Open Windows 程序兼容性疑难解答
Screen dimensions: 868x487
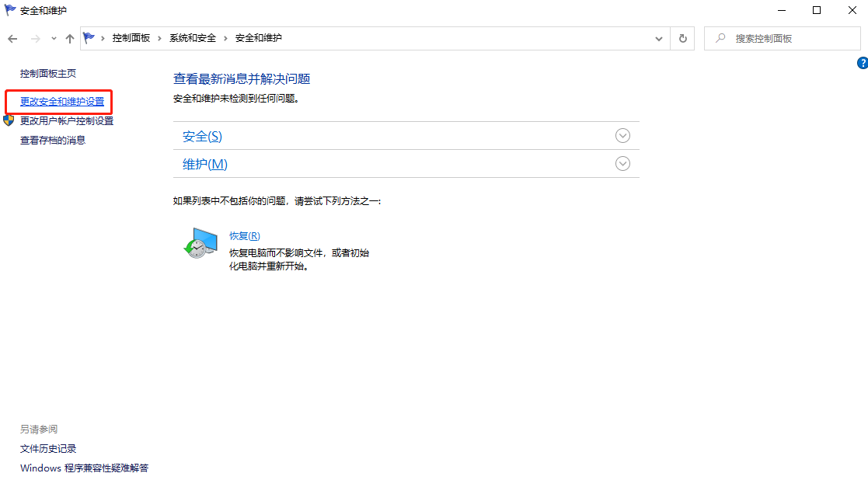click(x=85, y=468)
